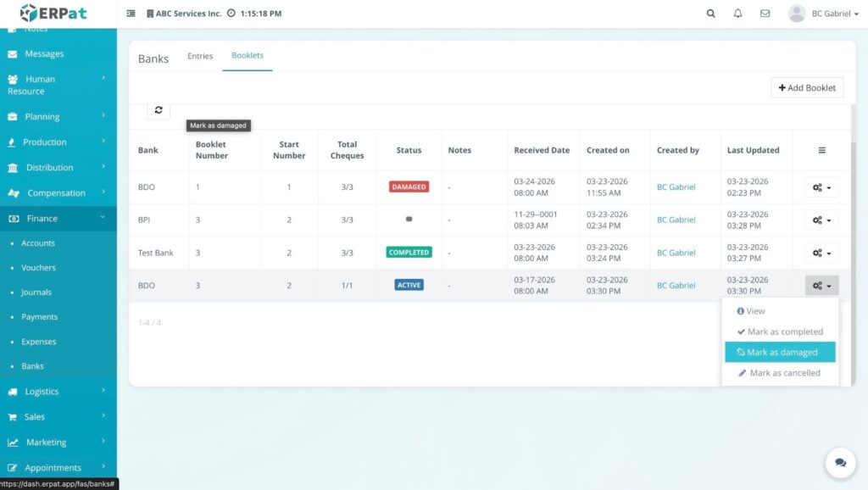Click the ERPat logo
The height and width of the screenshot is (490, 868).
pyautogui.click(x=53, y=14)
